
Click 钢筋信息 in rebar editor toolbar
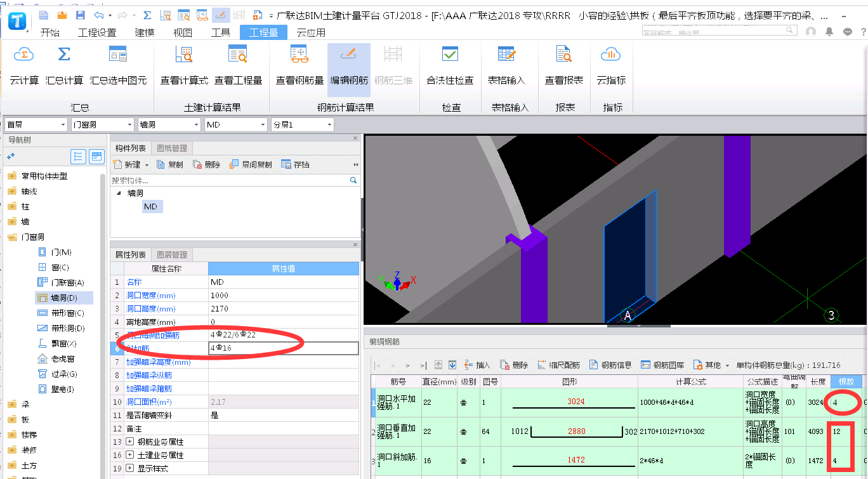[x=610, y=365]
